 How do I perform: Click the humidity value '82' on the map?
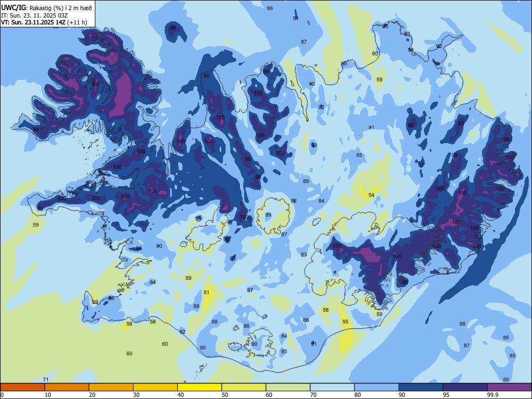click(182, 332)
